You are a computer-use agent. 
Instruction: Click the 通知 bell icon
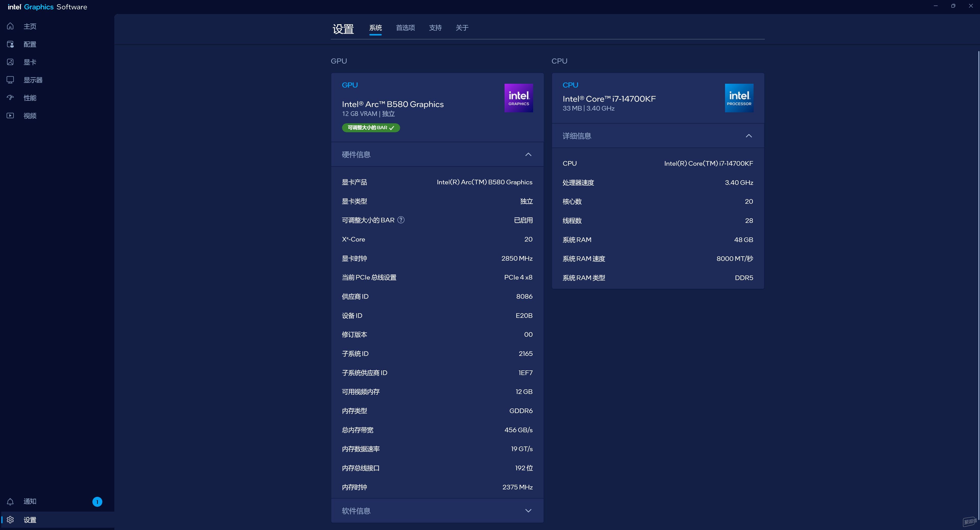[x=10, y=501]
